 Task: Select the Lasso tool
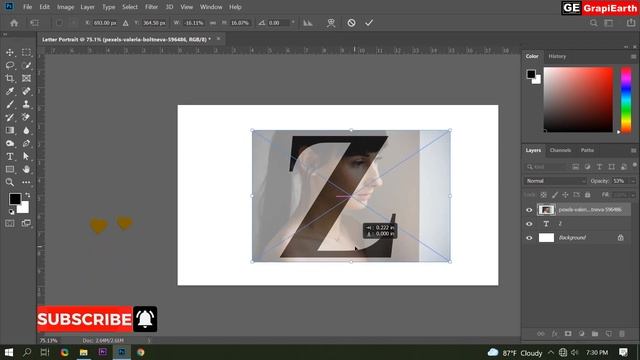[x=10, y=65]
